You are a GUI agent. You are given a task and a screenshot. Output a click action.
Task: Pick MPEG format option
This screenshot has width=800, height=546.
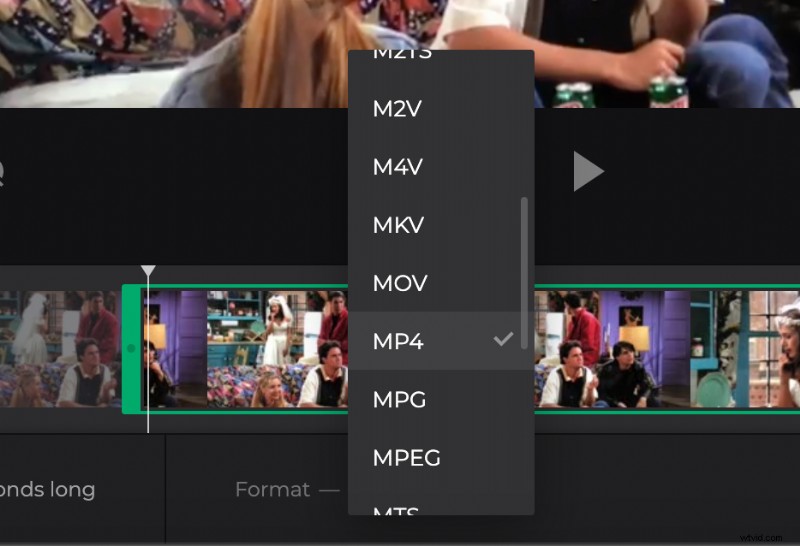[x=441, y=457]
